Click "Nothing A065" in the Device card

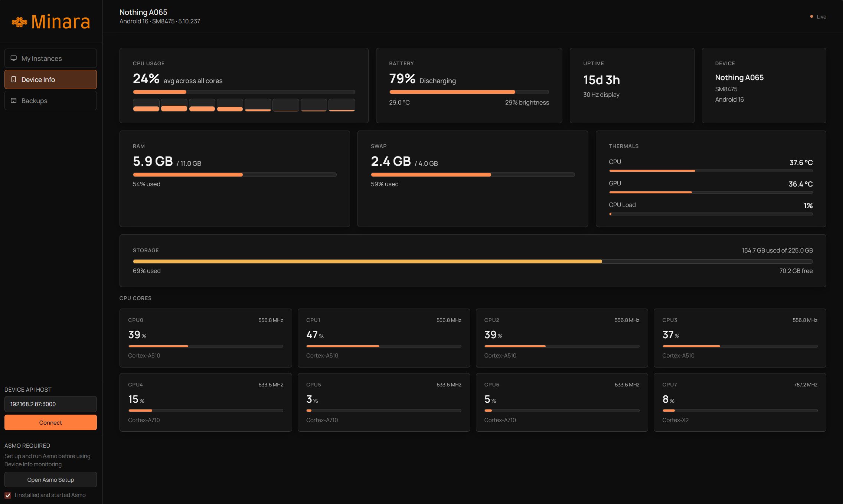click(x=739, y=78)
